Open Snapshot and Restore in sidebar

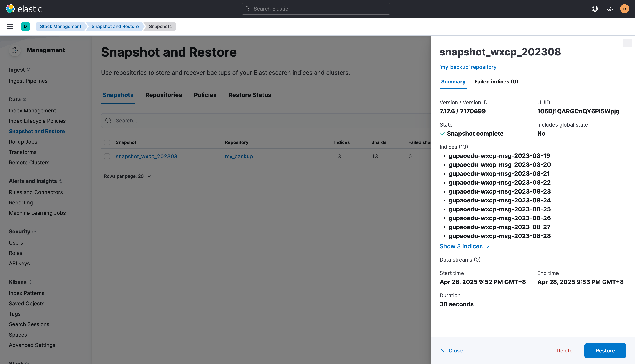click(x=37, y=132)
